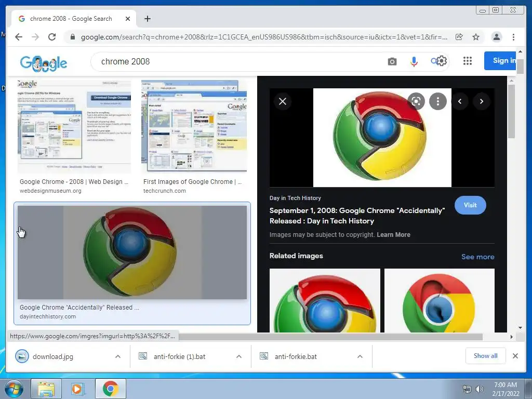Open the flat Chrome logo related image
The width and height of the screenshot is (532, 399).
click(440, 301)
